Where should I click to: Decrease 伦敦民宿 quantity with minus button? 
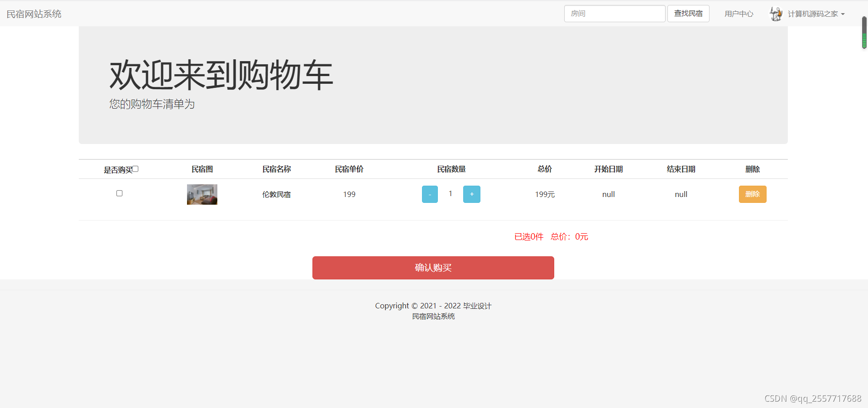[x=430, y=194]
